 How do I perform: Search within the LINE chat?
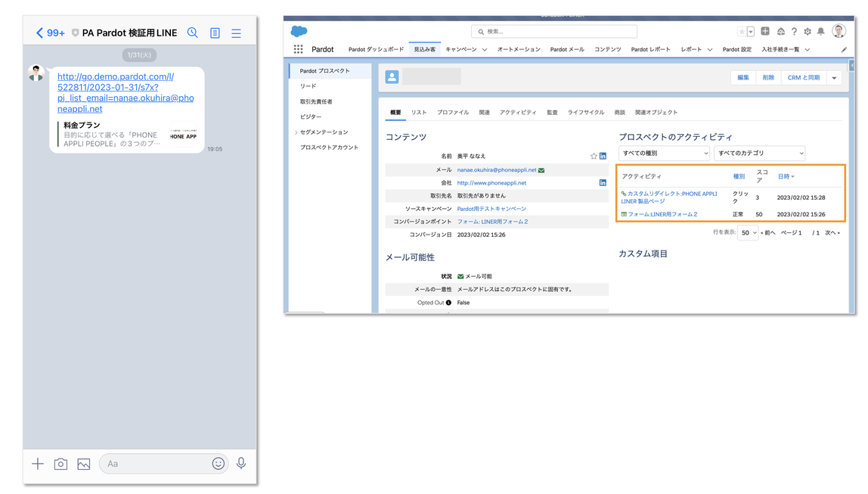pos(193,33)
